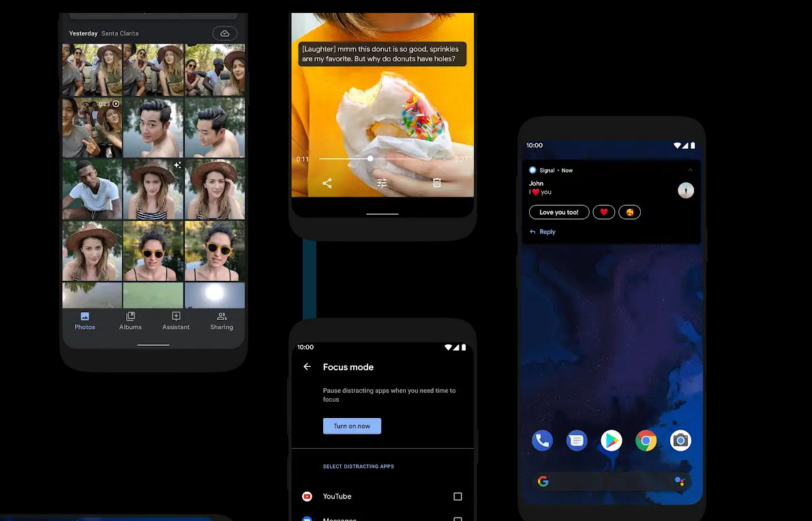
Task: Tap the trash delete icon under the video
Action: (x=437, y=183)
